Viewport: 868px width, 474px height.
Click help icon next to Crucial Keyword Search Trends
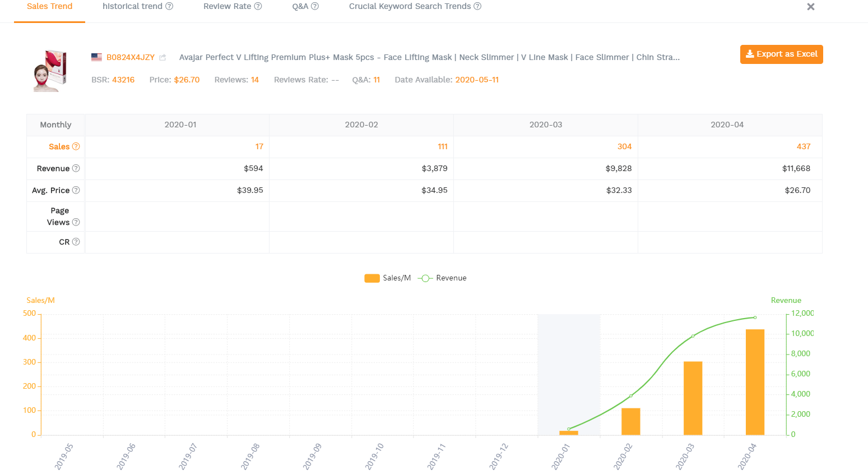click(477, 6)
